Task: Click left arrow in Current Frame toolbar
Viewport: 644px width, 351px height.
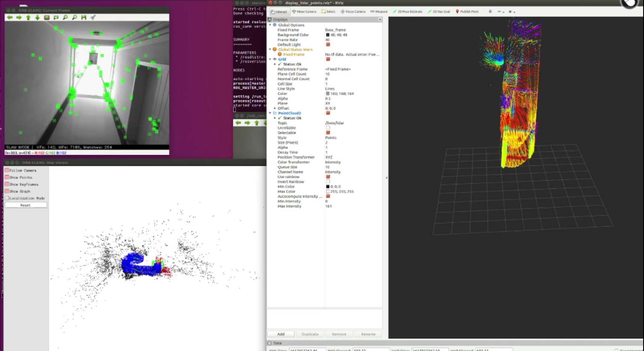Action: point(9,17)
